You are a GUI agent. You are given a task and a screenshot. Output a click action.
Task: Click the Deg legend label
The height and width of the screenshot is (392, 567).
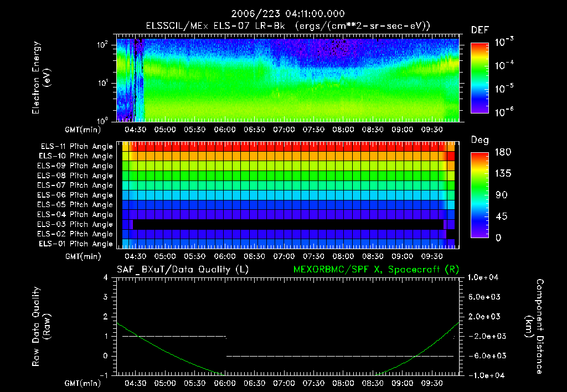coord(480,140)
